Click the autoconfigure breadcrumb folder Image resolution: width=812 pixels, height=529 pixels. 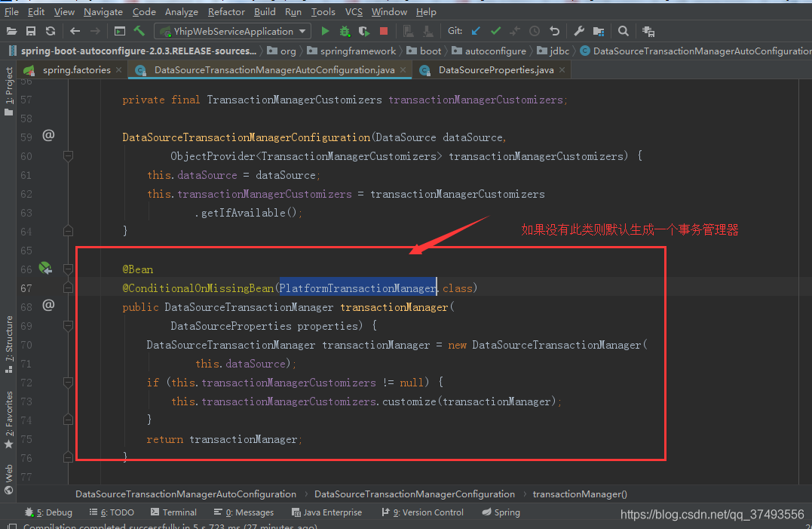pyautogui.click(x=489, y=51)
